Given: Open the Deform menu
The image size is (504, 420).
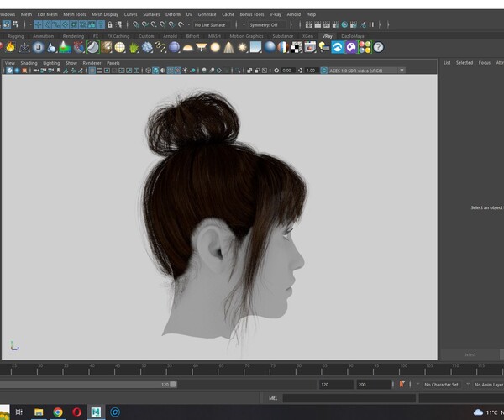Looking at the screenshot, I should click(x=173, y=14).
